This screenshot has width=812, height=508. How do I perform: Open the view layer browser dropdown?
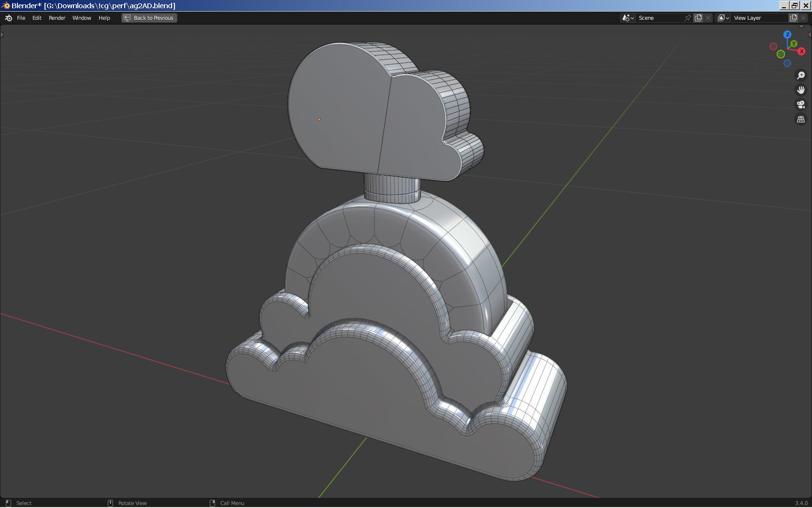(723, 18)
